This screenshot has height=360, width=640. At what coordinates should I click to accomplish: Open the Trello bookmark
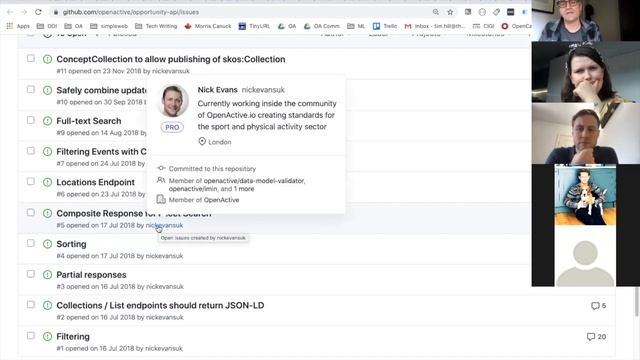(x=384, y=26)
